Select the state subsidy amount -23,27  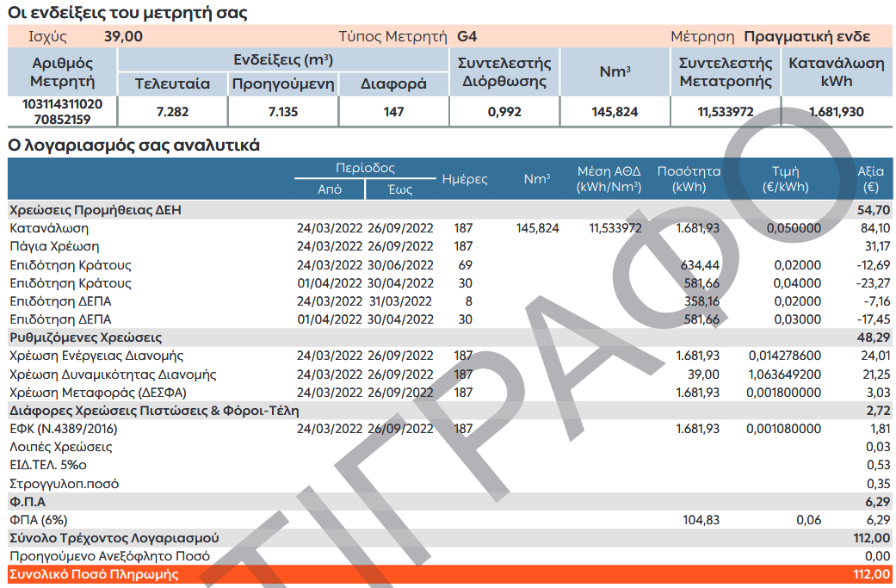(x=874, y=283)
